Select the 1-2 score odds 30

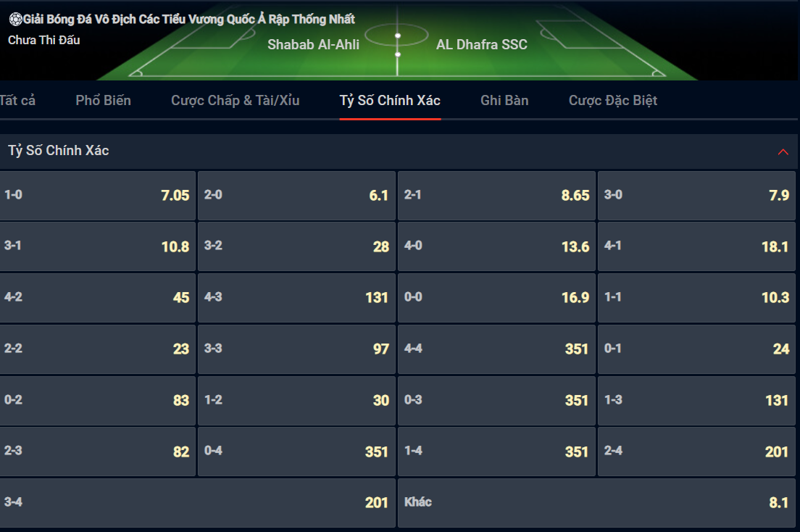coord(296,401)
